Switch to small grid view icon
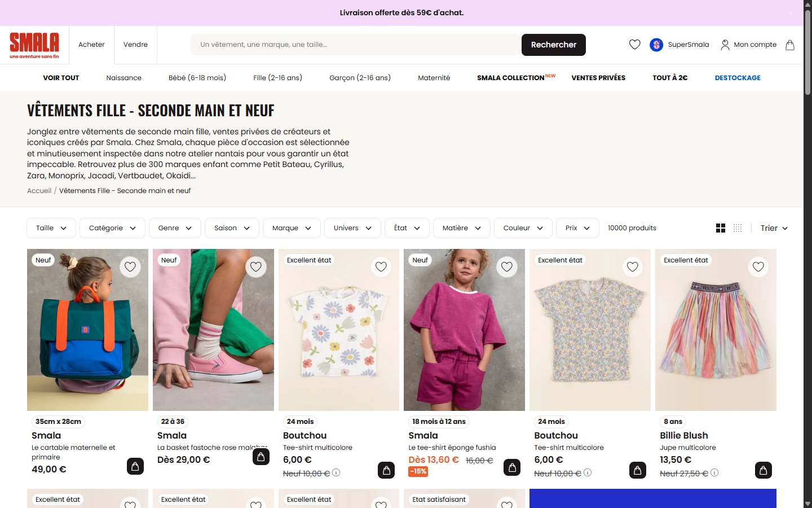This screenshot has height=508, width=812. tap(738, 228)
